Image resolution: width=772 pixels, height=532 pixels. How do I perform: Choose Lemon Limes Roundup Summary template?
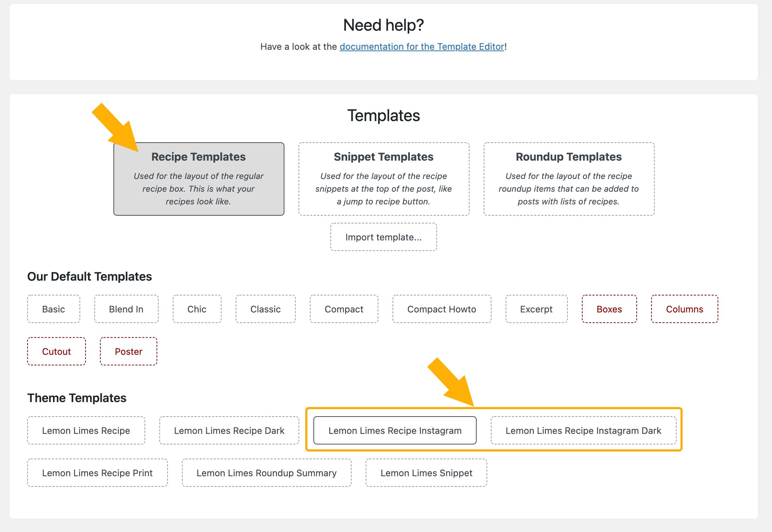266,473
